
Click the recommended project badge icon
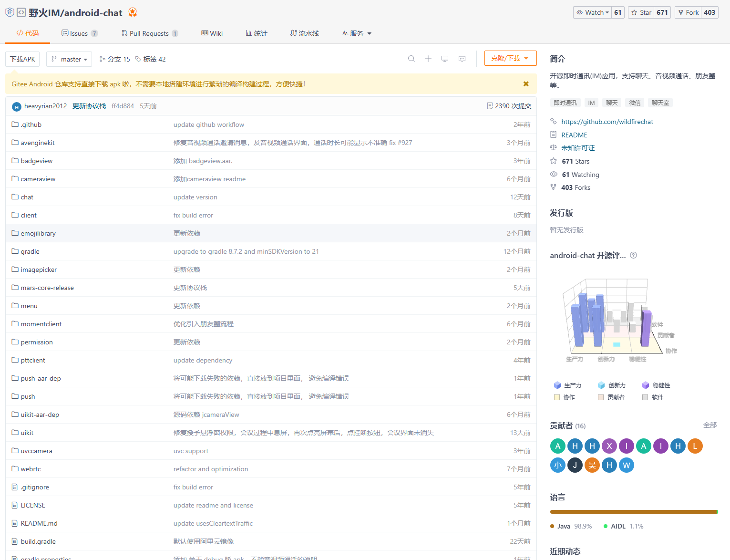tap(133, 12)
